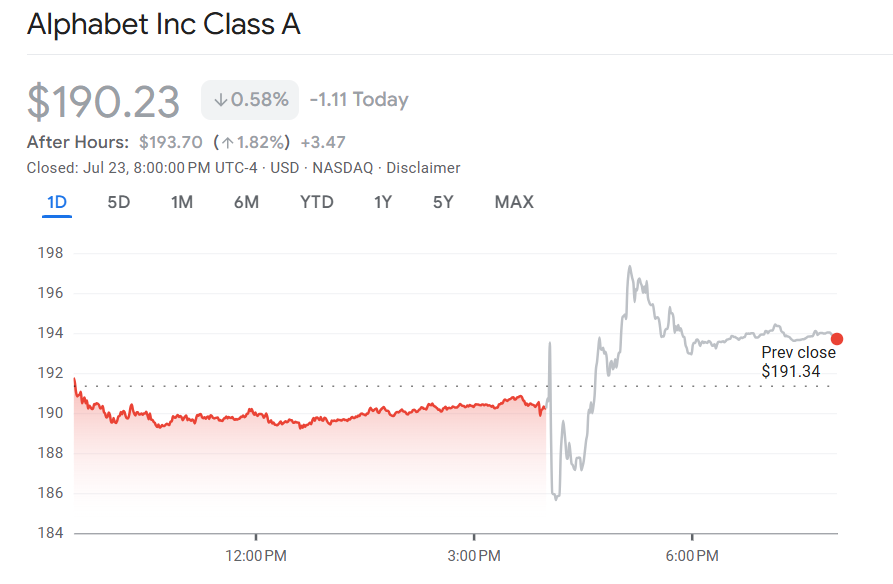893x584 pixels.
Task: Click the down arrow beside 0.58%
Action: (x=221, y=100)
